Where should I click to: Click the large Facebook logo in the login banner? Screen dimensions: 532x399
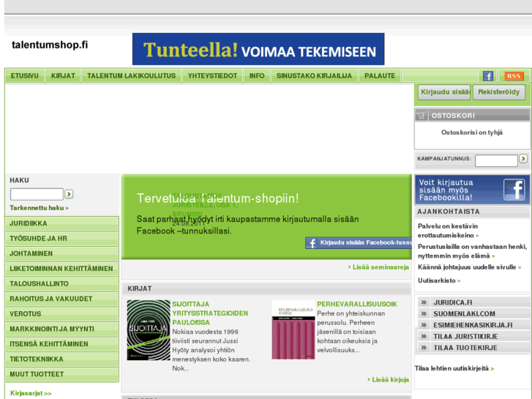click(514, 190)
